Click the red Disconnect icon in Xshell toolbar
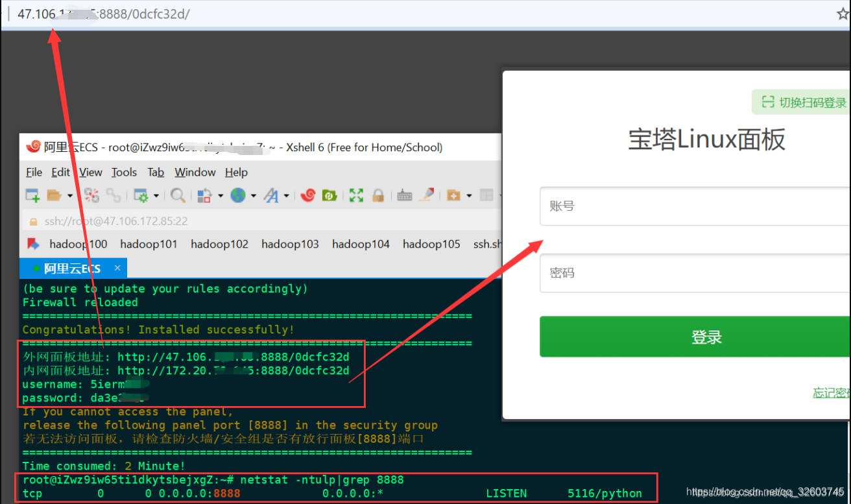Image resolution: width=851 pixels, height=504 pixels. 92,195
